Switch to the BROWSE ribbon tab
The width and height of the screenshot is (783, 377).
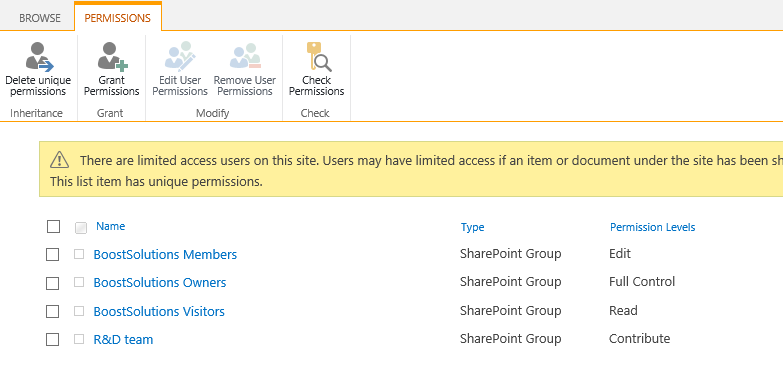tap(40, 18)
